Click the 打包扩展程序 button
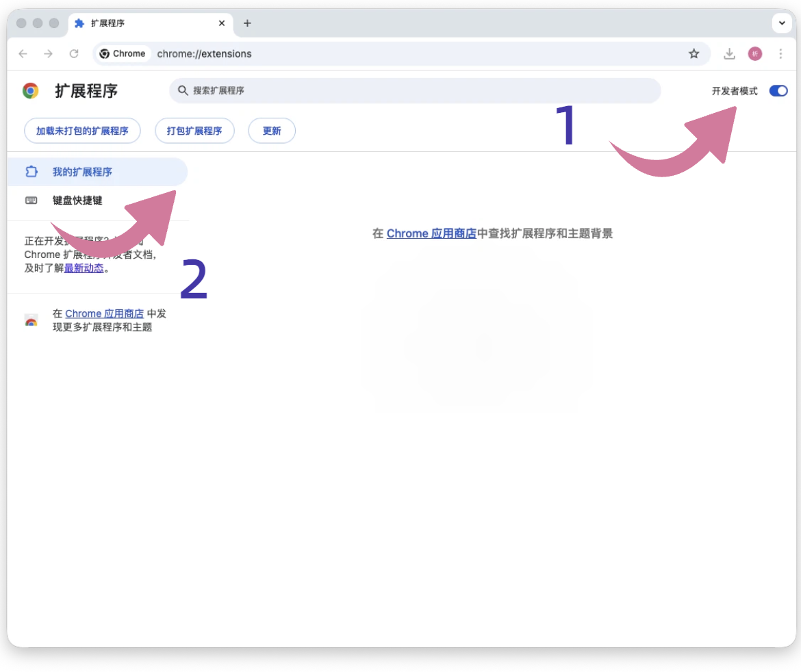 coord(194,131)
